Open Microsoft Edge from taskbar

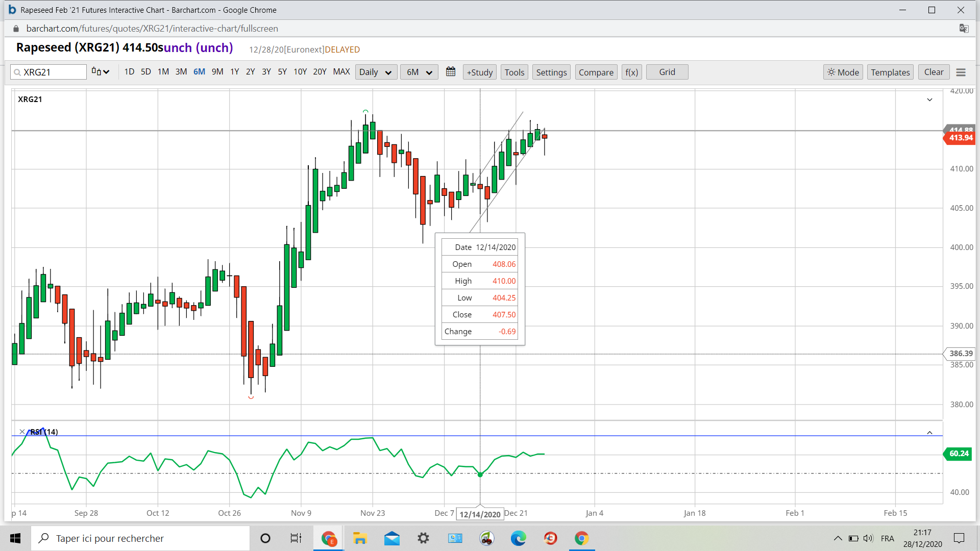(518, 538)
